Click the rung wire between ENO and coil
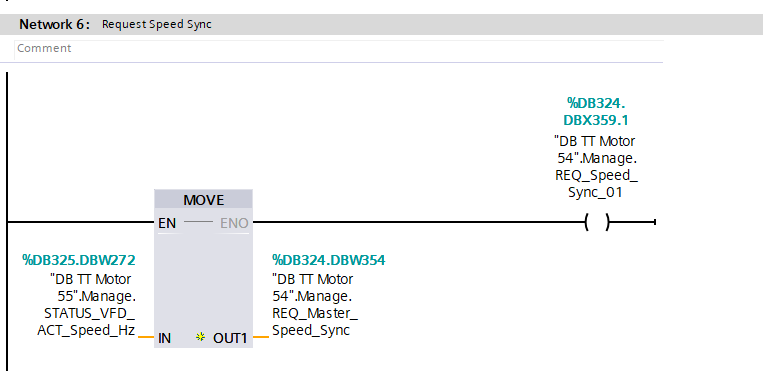763x371 pixels. click(418, 223)
